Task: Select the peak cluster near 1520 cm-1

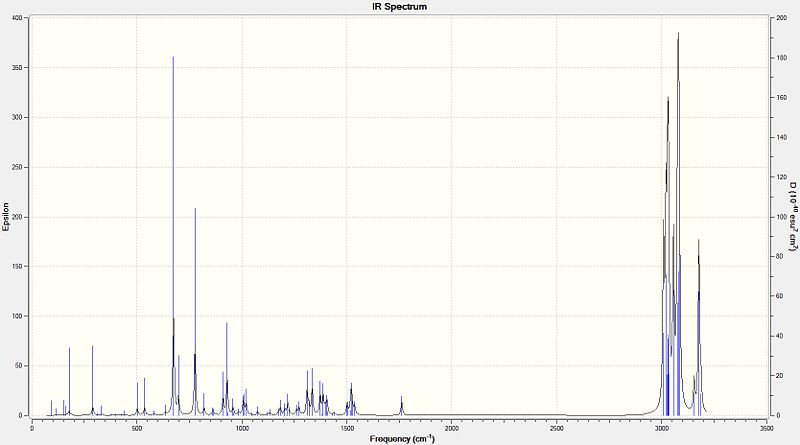Action: (x=351, y=401)
